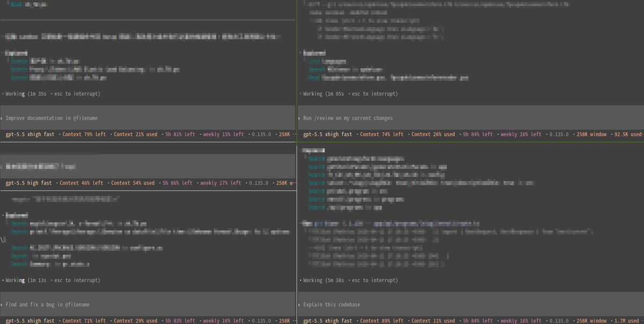This screenshot has width=644, height=324.
Task: Focus the 'Run /review on my current changes' prompt
Action: click(x=471, y=118)
